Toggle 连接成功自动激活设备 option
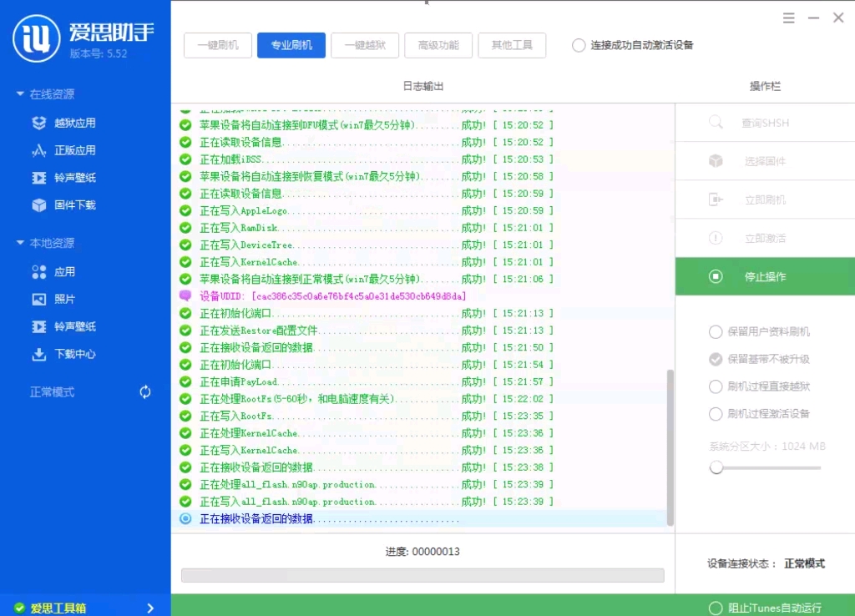 [x=579, y=45]
